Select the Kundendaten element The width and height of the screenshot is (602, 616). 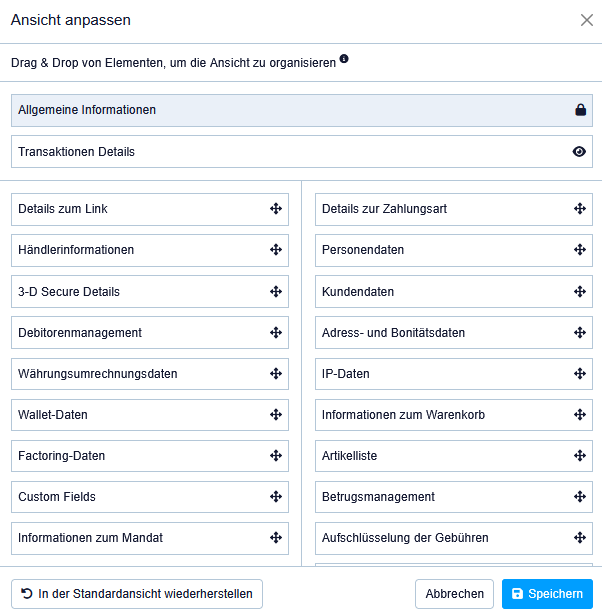coord(454,292)
